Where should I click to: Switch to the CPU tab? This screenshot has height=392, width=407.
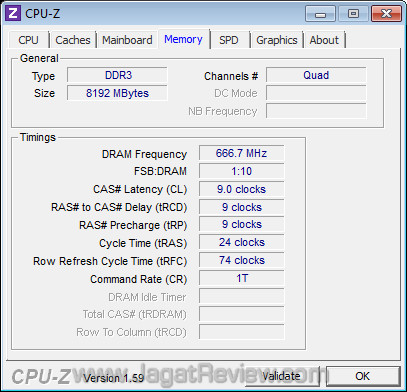29,40
